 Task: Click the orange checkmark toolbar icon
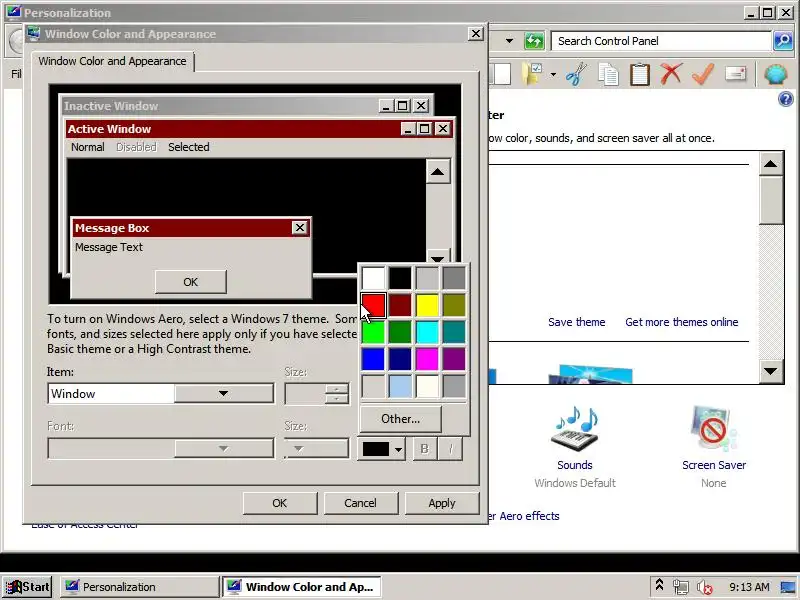click(x=703, y=74)
